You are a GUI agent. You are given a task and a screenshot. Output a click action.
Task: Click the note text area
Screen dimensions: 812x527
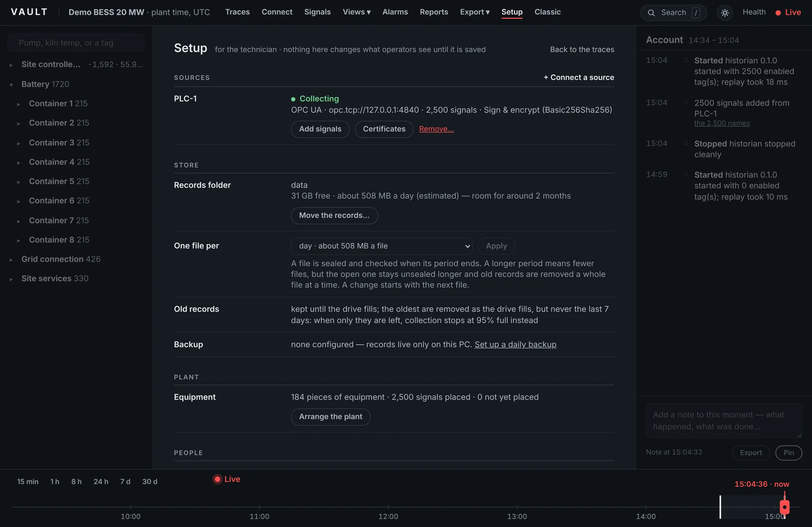[x=724, y=421]
